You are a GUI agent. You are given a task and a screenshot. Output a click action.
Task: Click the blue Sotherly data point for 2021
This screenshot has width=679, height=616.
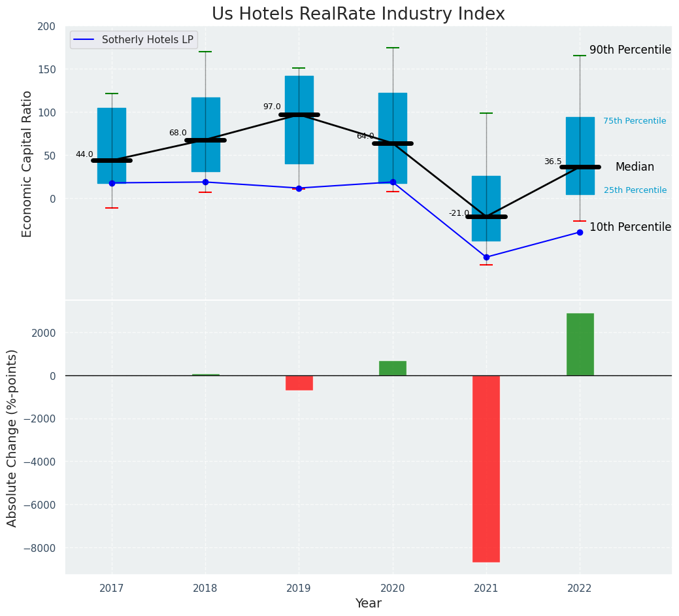click(486, 257)
